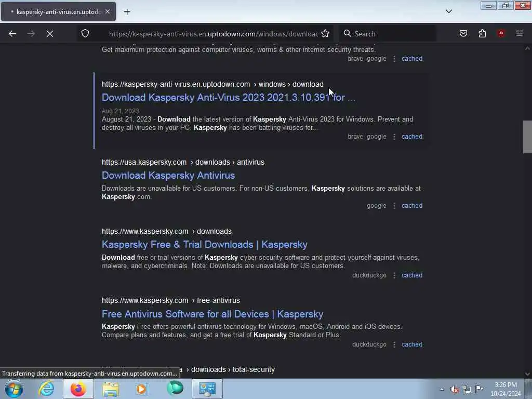Open a new tab with plus button
This screenshot has height=399, width=532.
point(127,12)
